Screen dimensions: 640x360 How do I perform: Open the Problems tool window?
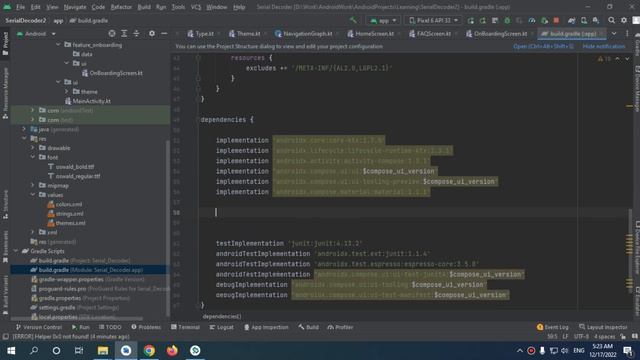click(146, 327)
